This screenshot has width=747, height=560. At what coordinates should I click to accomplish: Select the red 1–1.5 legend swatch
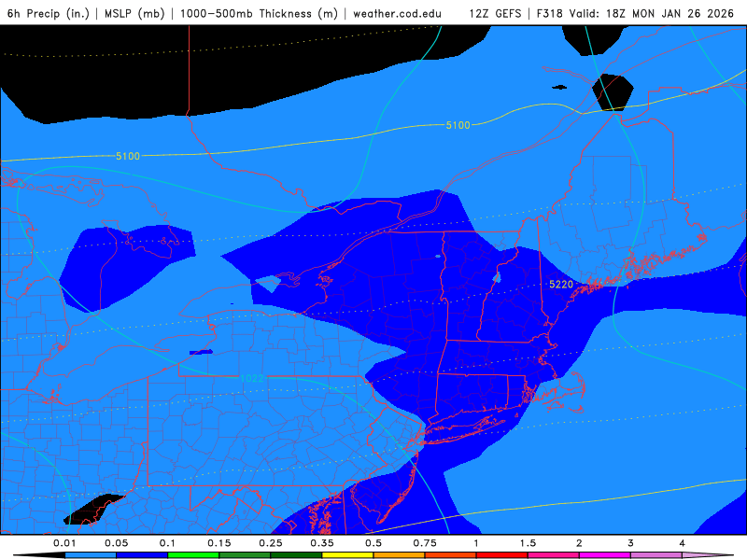502,555
